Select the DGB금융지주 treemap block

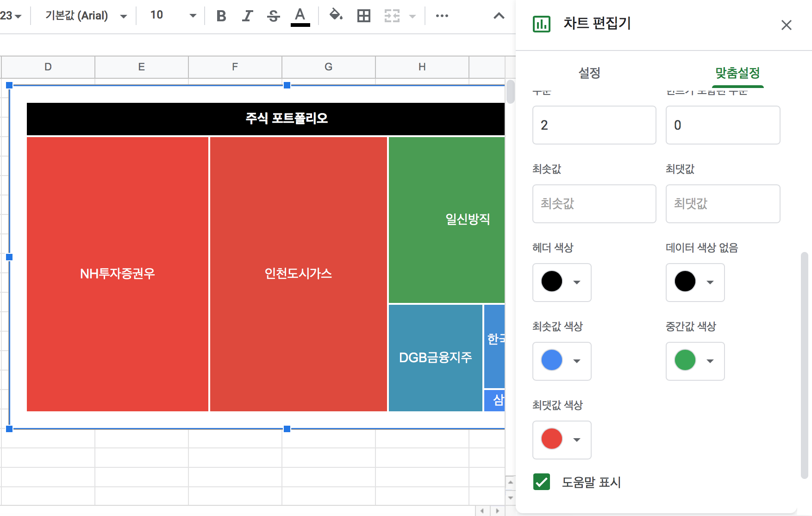click(435, 358)
